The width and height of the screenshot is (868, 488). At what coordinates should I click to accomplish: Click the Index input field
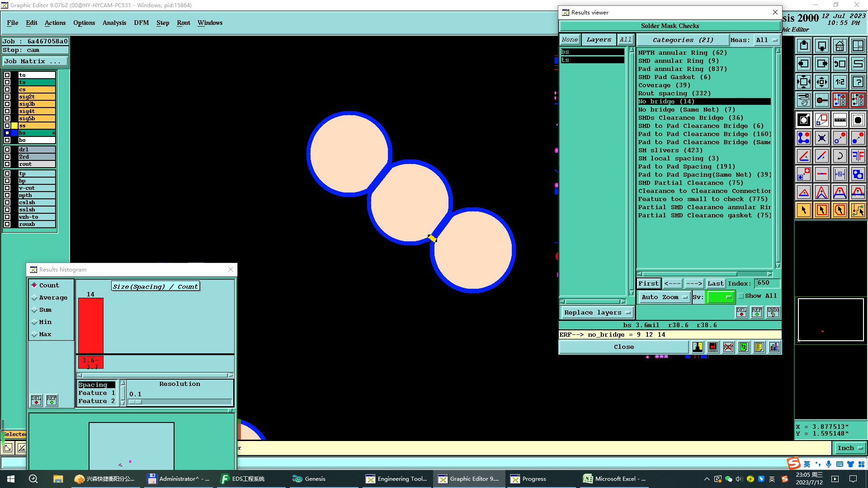(768, 283)
